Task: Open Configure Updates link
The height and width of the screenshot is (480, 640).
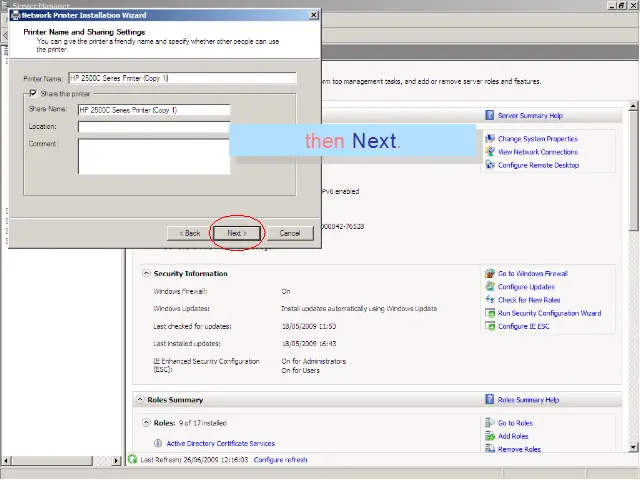Action: tap(526, 287)
